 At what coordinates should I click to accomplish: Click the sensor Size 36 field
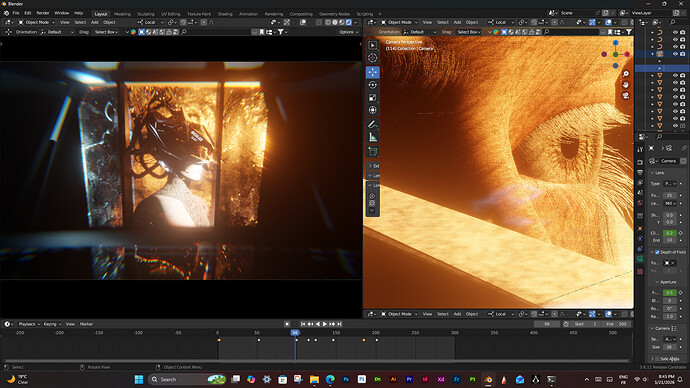(x=670, y=347)
